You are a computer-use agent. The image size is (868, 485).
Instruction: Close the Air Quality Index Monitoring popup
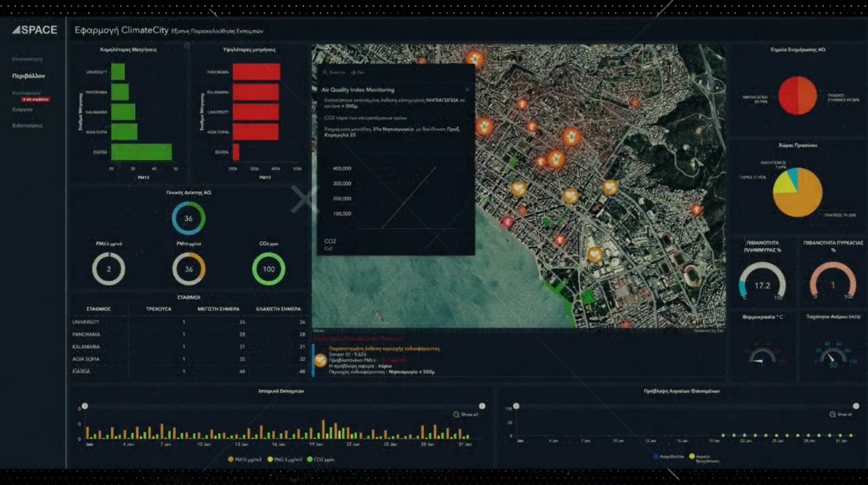(x=467, y=90)
